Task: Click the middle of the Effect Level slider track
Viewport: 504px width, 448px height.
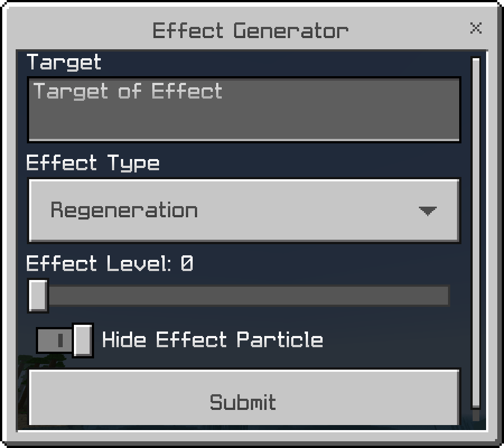Action: (244, 296)
